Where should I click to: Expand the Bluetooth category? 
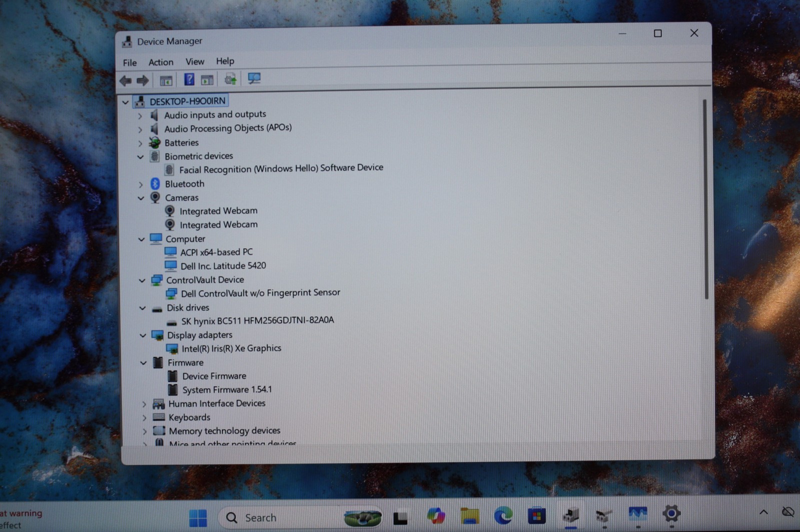[141, 184]
